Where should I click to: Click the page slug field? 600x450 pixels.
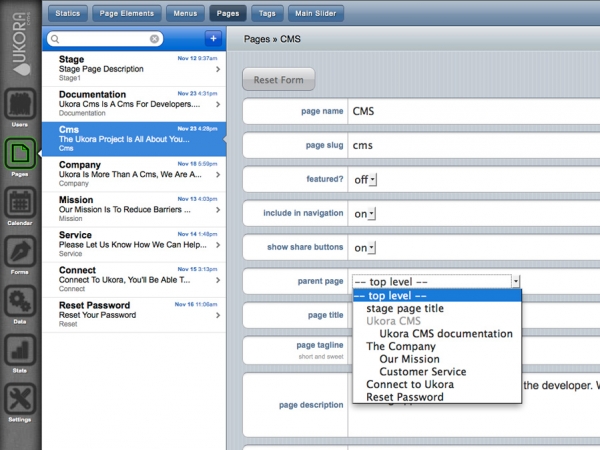tap(474, 145)
